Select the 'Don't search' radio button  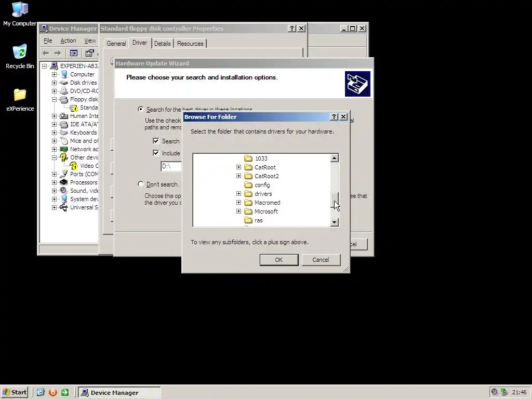tap(140, 184)
